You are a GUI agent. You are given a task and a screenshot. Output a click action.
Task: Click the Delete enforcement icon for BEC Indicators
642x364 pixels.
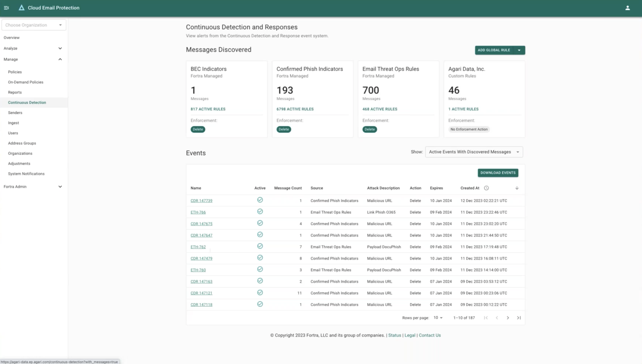pyautogui.click(x=198, y=129)
